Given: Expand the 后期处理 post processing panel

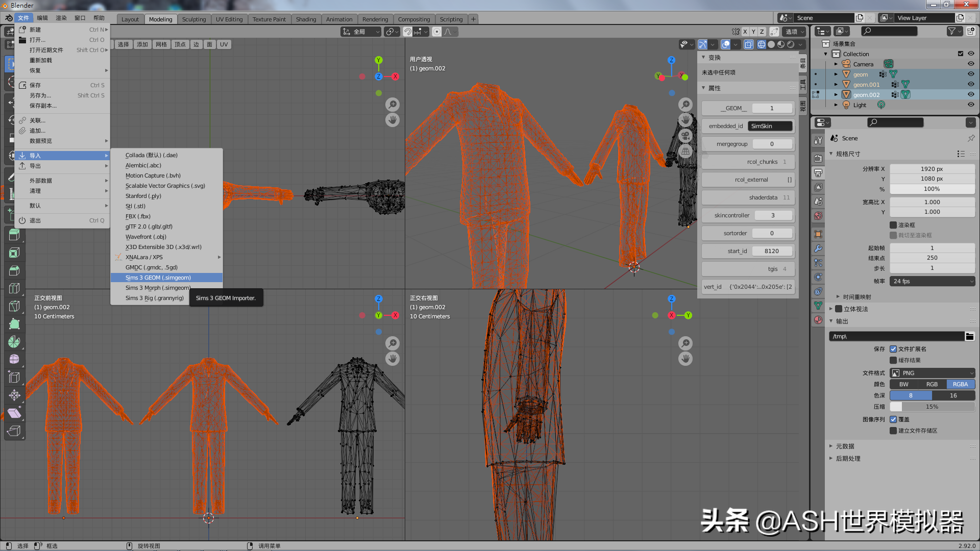Looking at the screenshot, I should point(848,459).
